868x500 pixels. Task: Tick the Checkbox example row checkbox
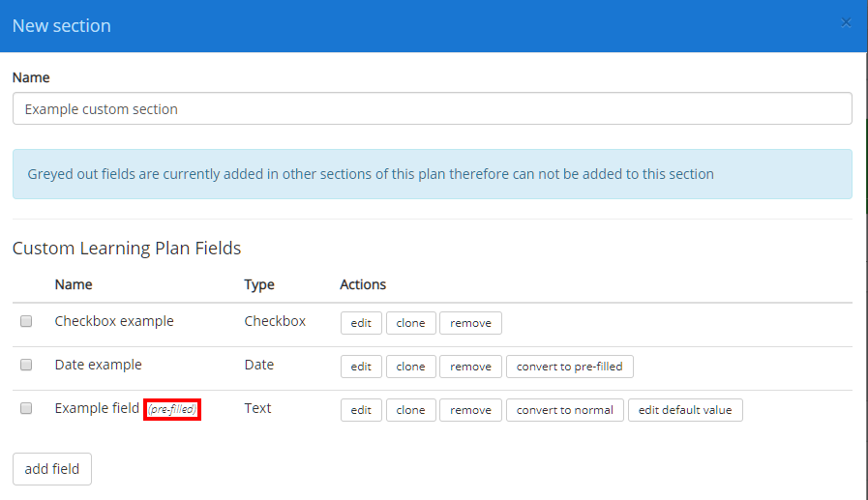click(26, 321)
